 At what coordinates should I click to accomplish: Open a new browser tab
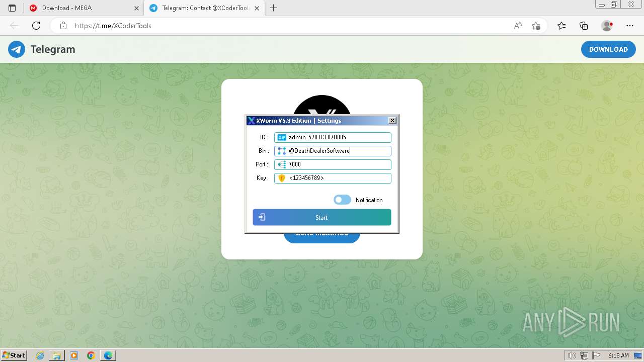274,8
